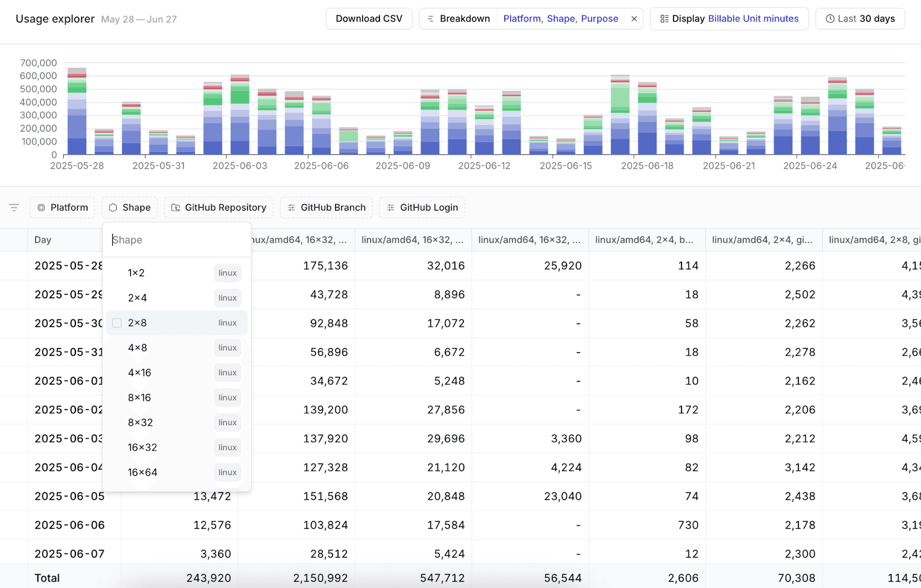Click the Download CSV button
The image size is (921, 588).
tap(369, 18)
